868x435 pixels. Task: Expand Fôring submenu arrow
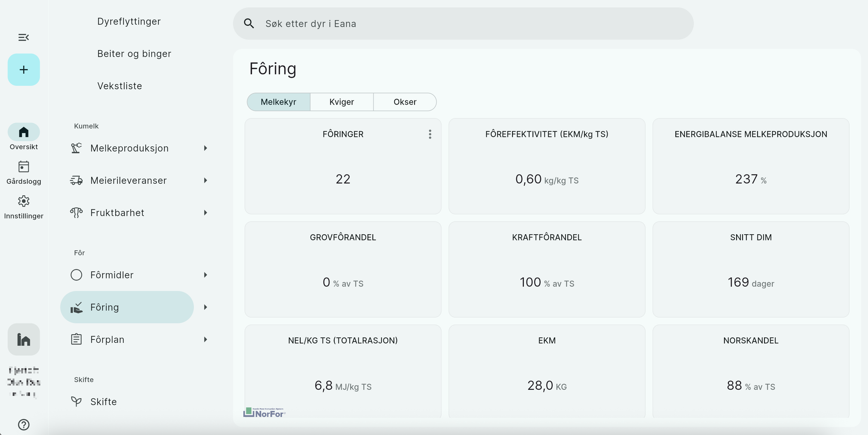[206, 307]
